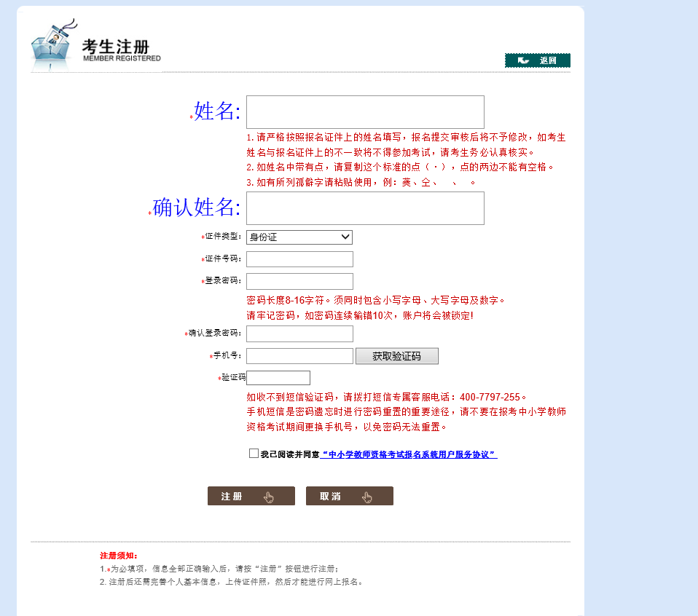Focus the 确认姓名 confirm name field

click(x=365, y=208)
